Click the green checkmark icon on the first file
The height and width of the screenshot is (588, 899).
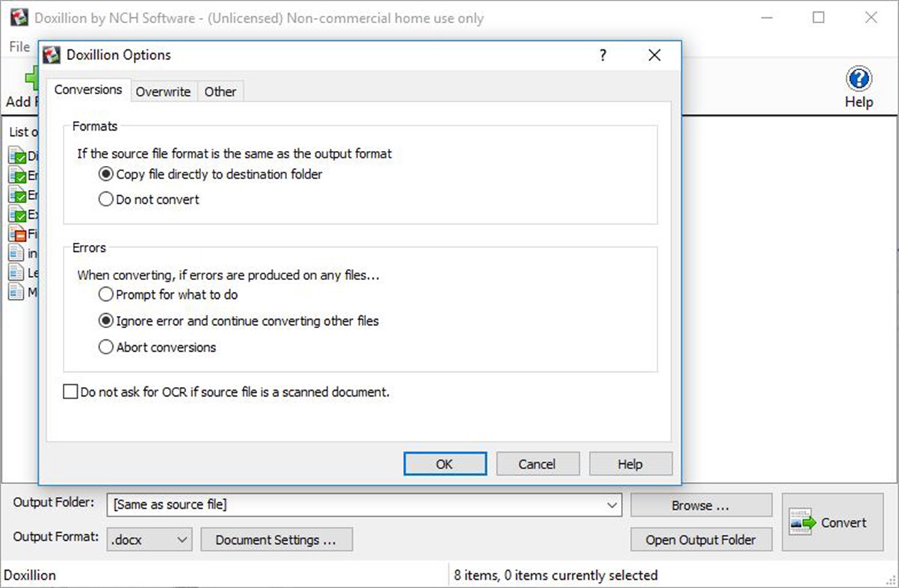[16, 155]
